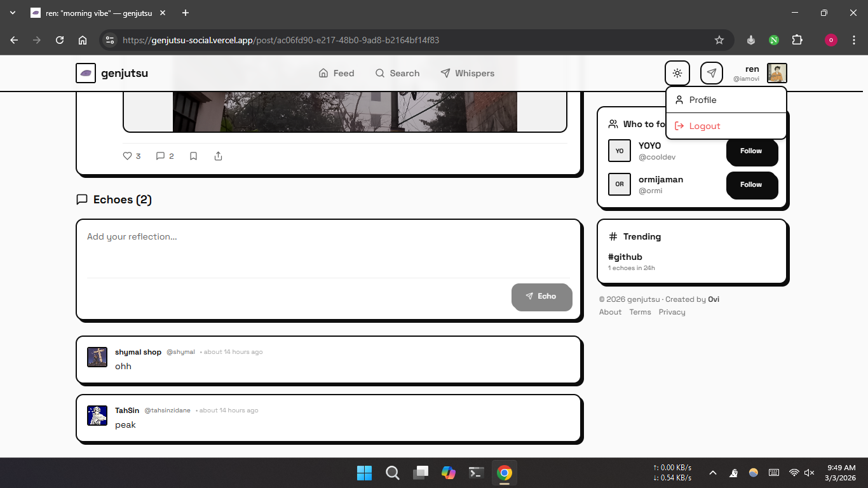868x488 pixels.
Task: Open the Terms footer link
Action: point(640,312)
